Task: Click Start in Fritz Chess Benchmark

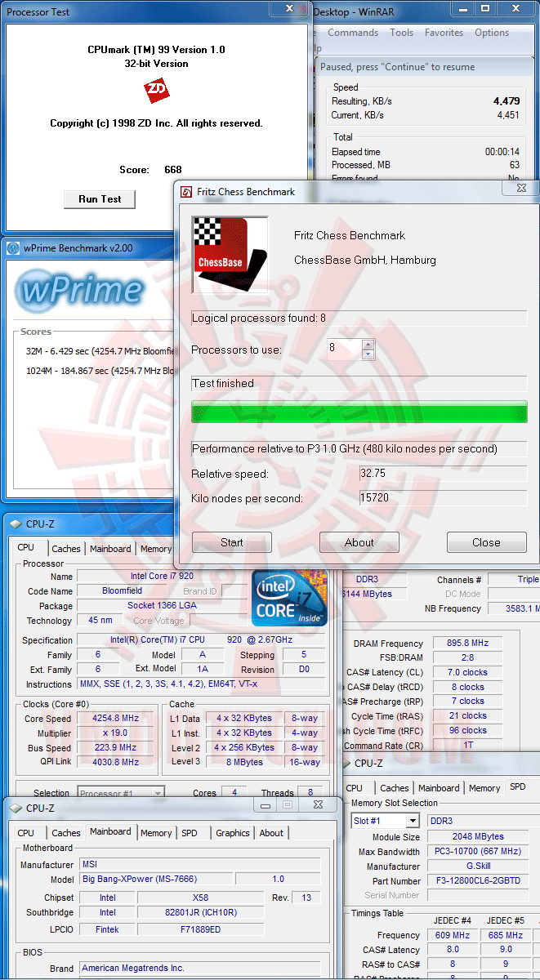Action: tap(232, 542)
